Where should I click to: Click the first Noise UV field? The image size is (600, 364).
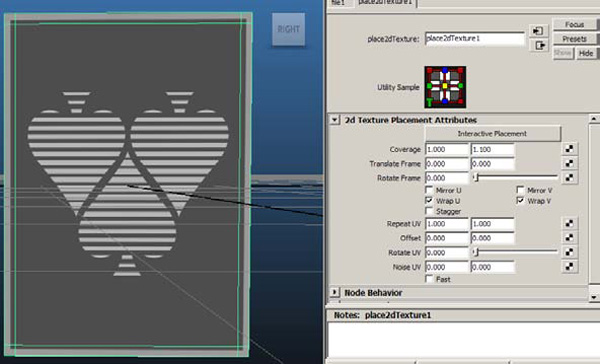click(x=447, y=267)
